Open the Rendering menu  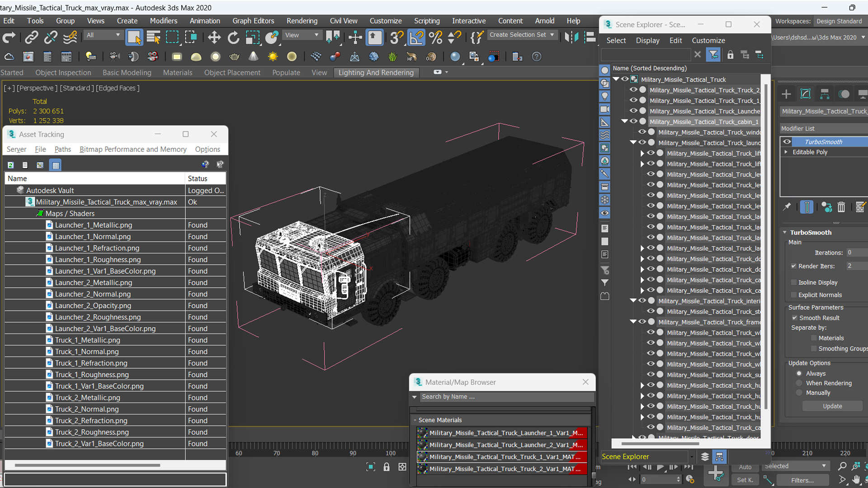coord(302,21)
